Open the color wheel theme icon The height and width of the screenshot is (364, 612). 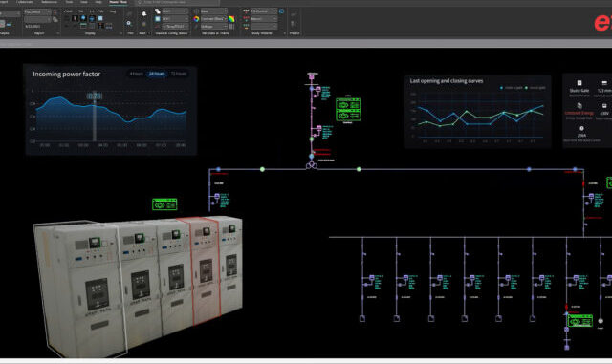196,19
